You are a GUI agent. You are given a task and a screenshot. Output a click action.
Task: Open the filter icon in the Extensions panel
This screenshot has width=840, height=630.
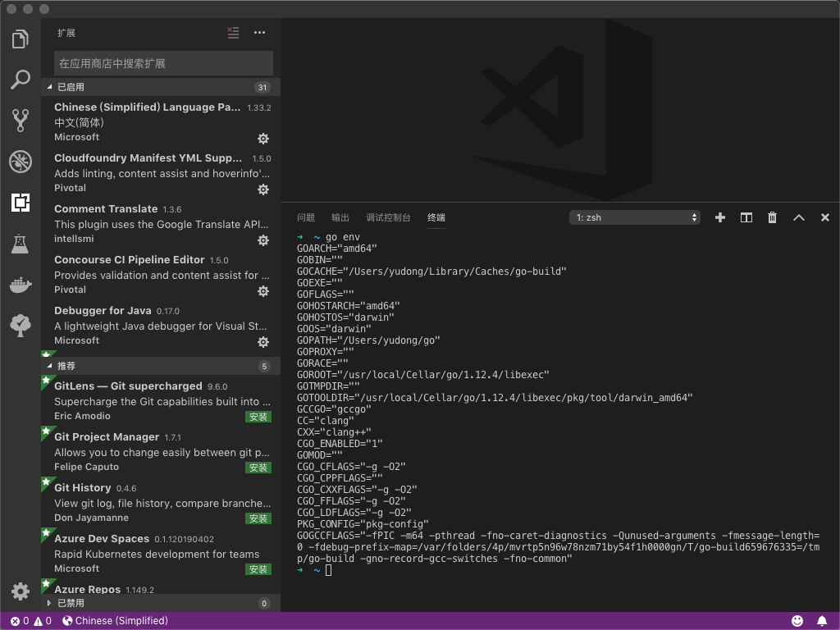(233, 33)
